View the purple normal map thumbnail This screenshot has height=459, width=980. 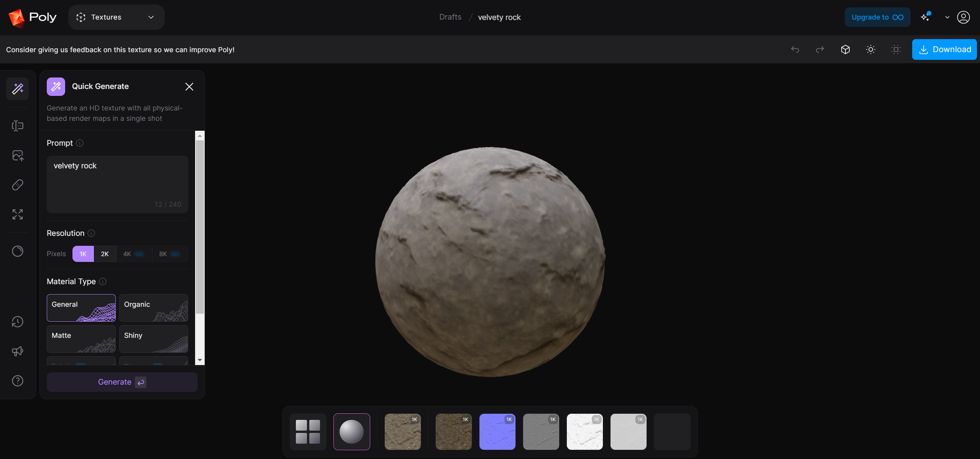(497, 431)
